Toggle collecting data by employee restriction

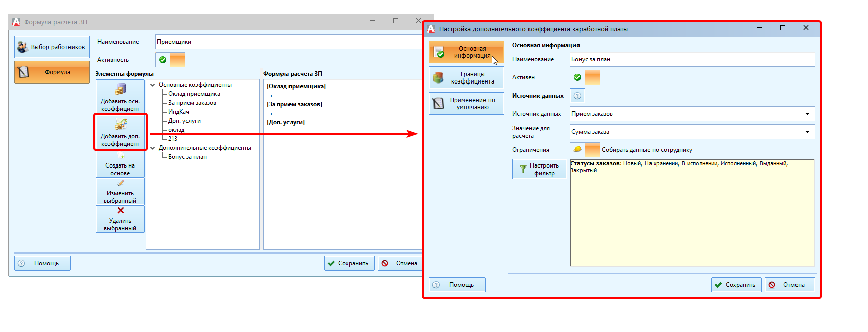coord(585,150)
